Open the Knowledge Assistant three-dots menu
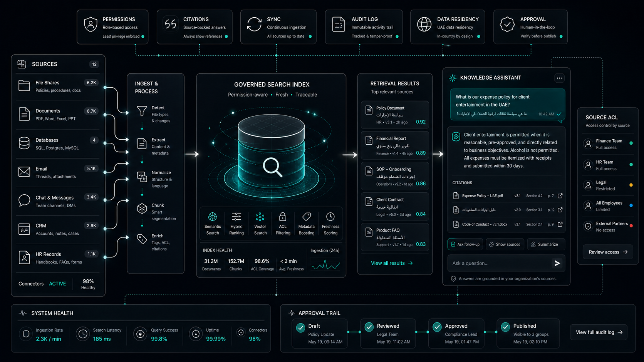This screenshot has width=644, height=362. pos(560,78)
